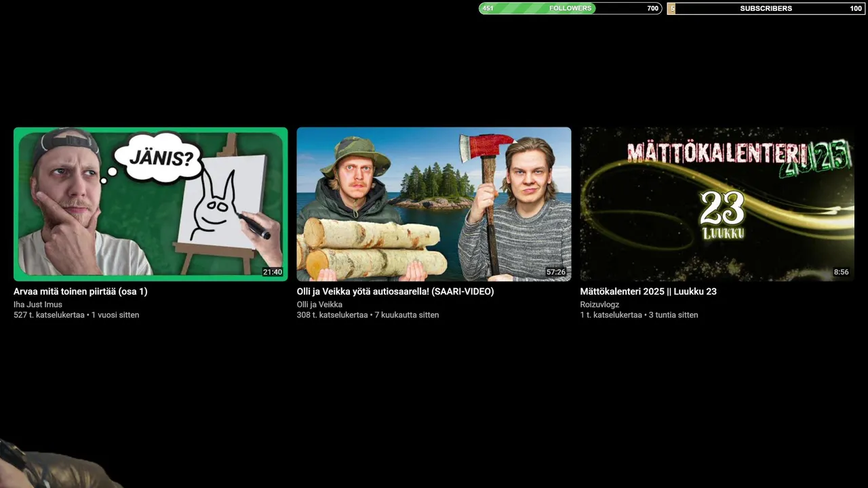Open the Roizuvlogz channel link
This screenshot has height=488, width=868.
pos(599,304)
